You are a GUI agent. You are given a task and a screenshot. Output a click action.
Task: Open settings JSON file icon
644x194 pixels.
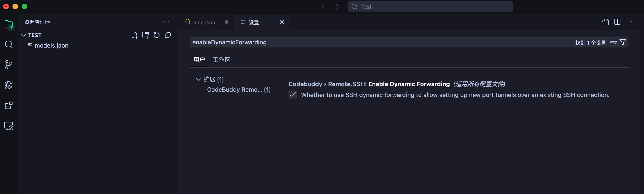(605, 22)
